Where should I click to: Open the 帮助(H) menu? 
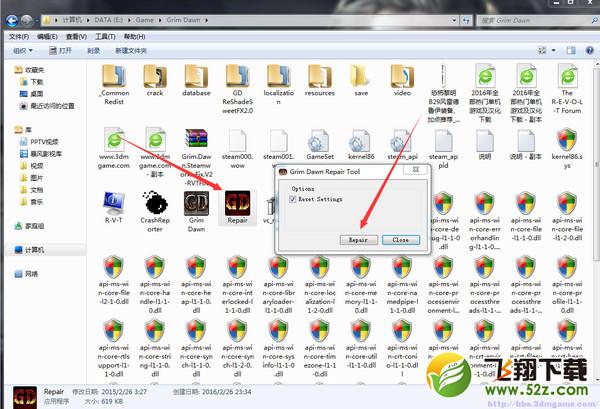[134, 37]
